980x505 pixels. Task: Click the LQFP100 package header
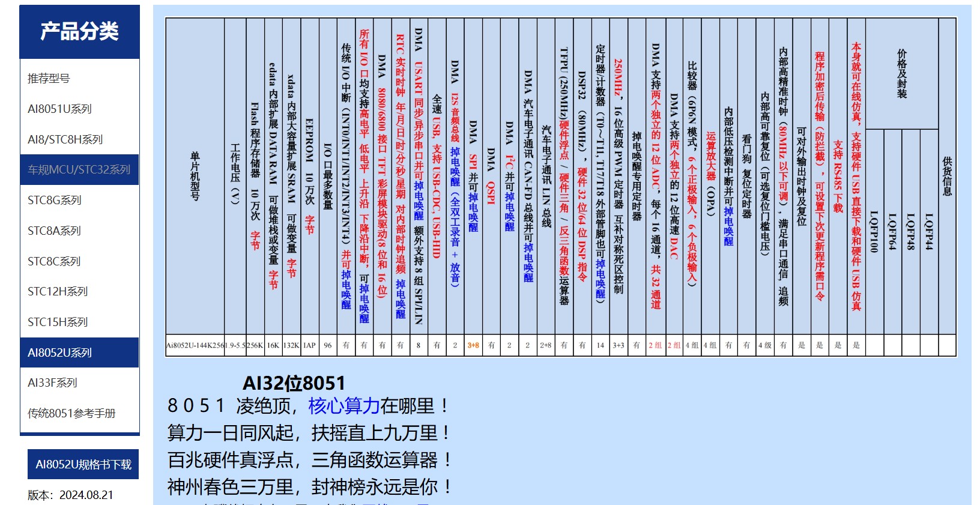874,232
